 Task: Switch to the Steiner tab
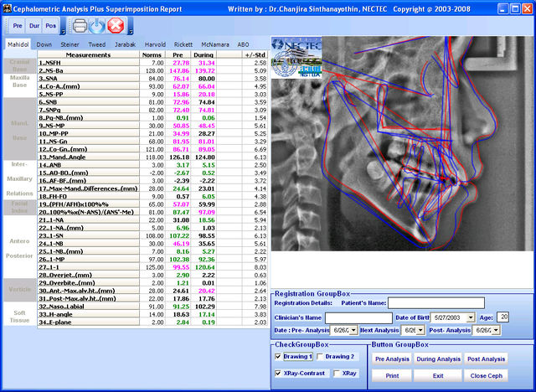pyautogui.click(x=70, y=44)
